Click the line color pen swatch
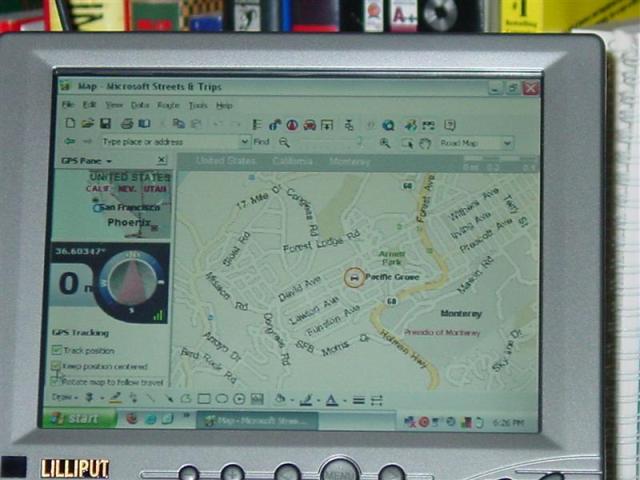The image size is (640, 480). click(x=307, y=400)
